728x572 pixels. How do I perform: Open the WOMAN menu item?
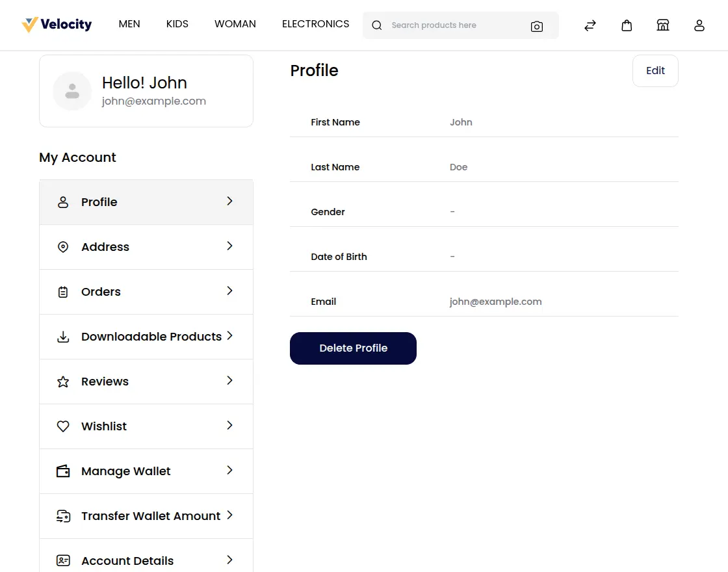tap(235, 23)
